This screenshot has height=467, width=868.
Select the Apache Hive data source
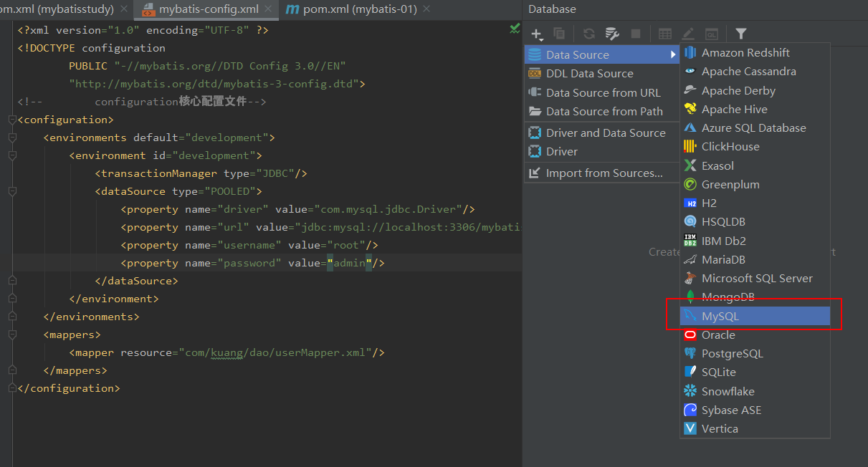[x=755, y=109]
